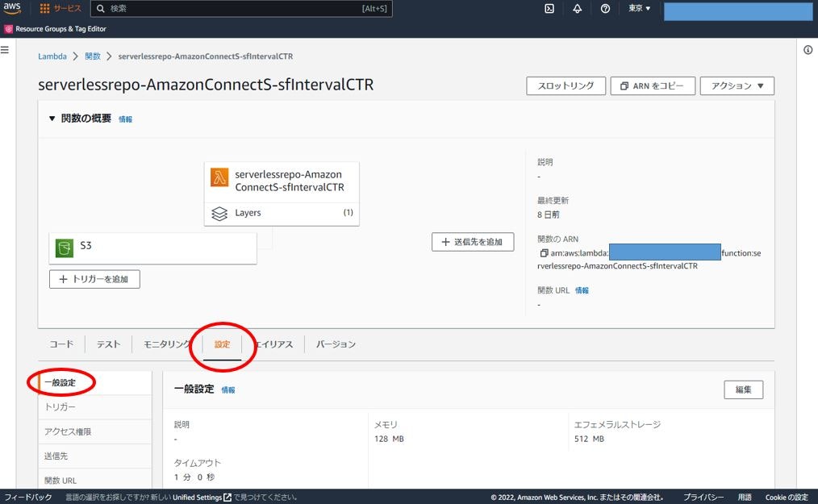Switch to the バージョン tab
This screenshot has height=504, width=818.
coord(336,344)
